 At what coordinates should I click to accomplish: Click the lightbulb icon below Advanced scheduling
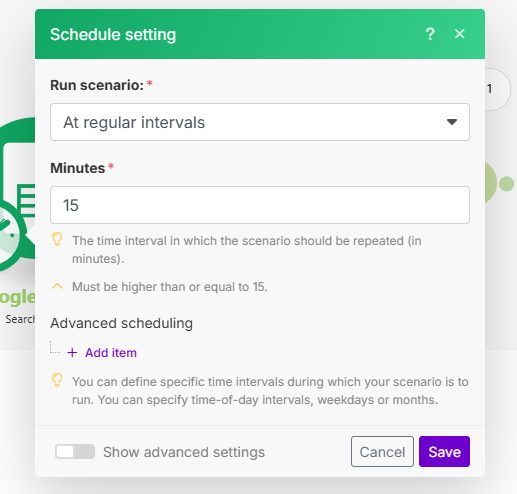click(x=57, y=380)
